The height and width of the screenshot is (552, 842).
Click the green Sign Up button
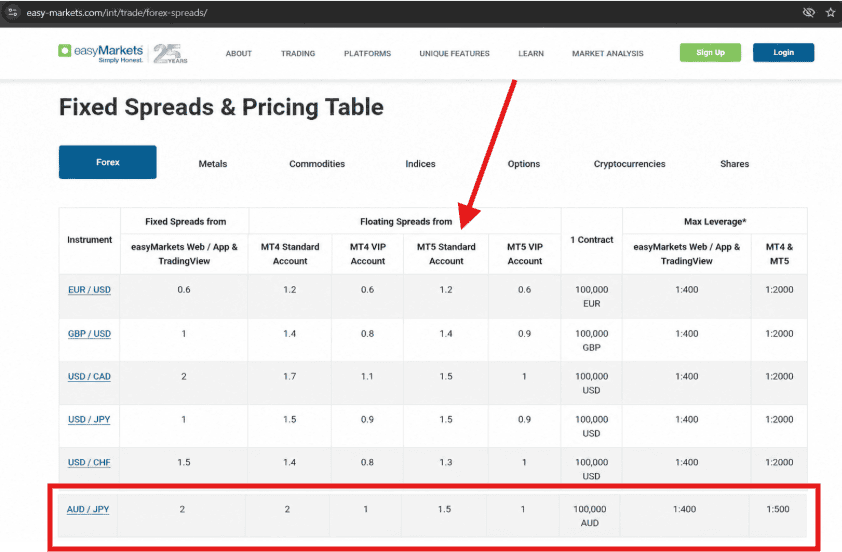coord(710,53)
